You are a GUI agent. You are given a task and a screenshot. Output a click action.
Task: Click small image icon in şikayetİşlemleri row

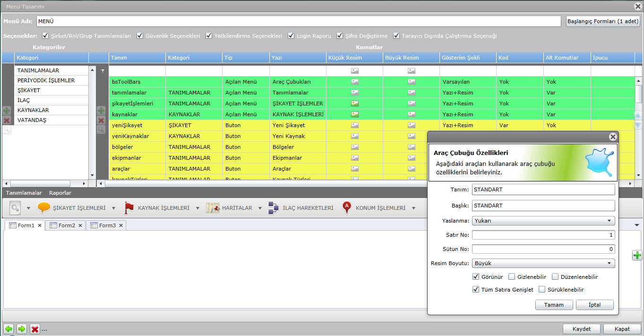355,103
